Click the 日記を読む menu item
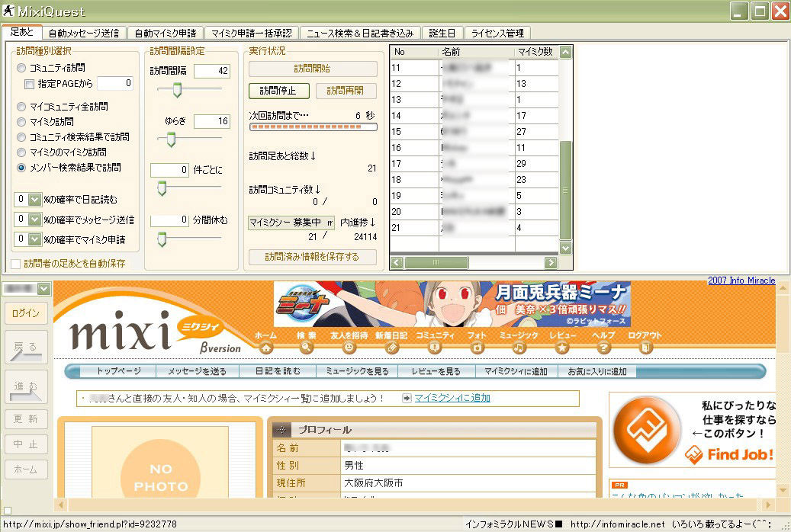The width and height of the screenshot is (791, 532). point(278,372)
